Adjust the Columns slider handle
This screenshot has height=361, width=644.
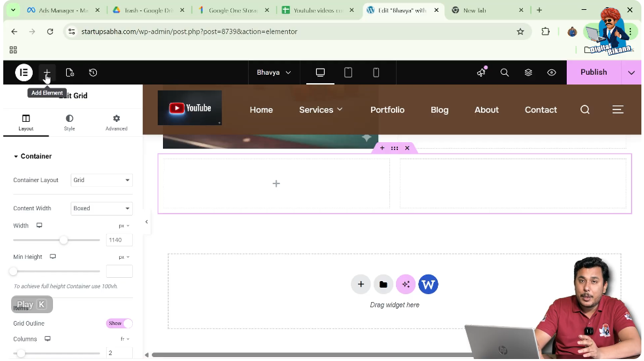[21, 354]
